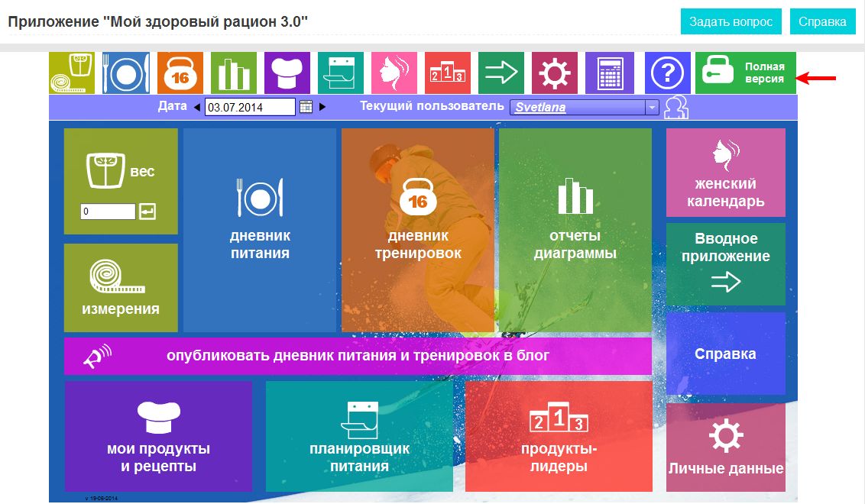The width and height of the screenshot is (865, 504).
Task: Open the users icon beside Svetlana
Action: [x=675, y=108]
